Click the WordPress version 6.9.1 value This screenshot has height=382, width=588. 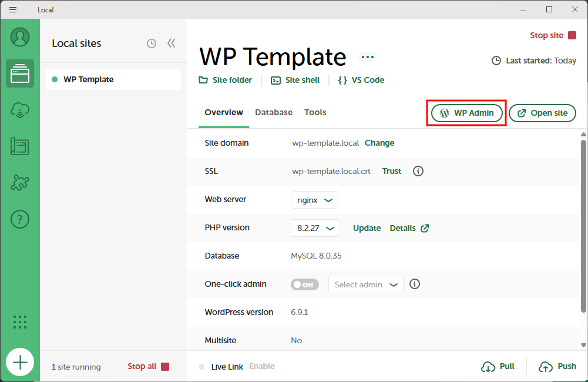tap(299, 312)
